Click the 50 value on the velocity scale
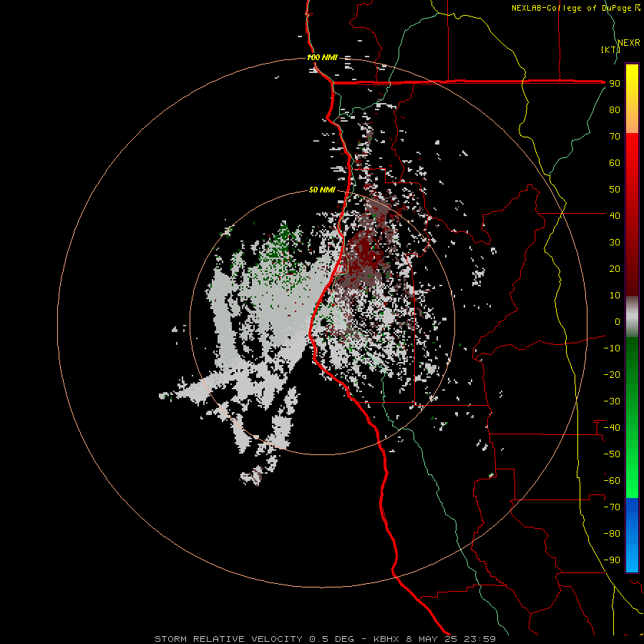 pyautogui.click(x=615, y=190)
